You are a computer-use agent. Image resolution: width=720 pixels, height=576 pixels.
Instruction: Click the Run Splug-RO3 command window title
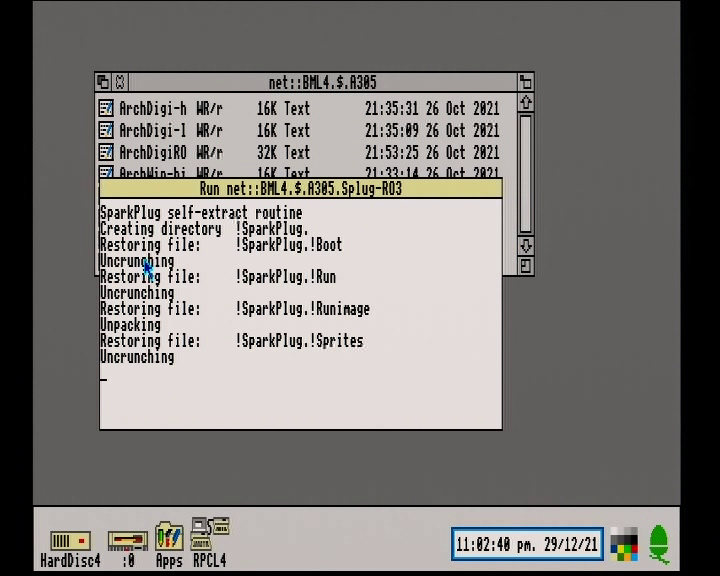(301, 189)
